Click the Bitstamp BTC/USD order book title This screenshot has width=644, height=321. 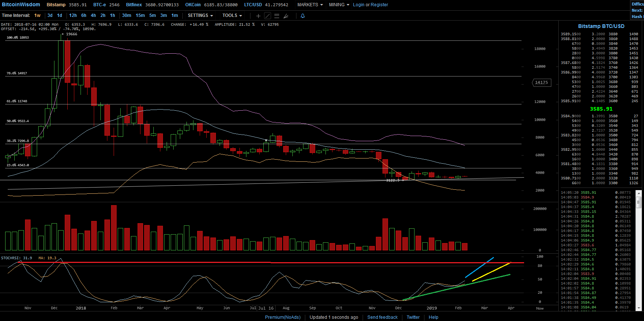click(x=601, y=26)
